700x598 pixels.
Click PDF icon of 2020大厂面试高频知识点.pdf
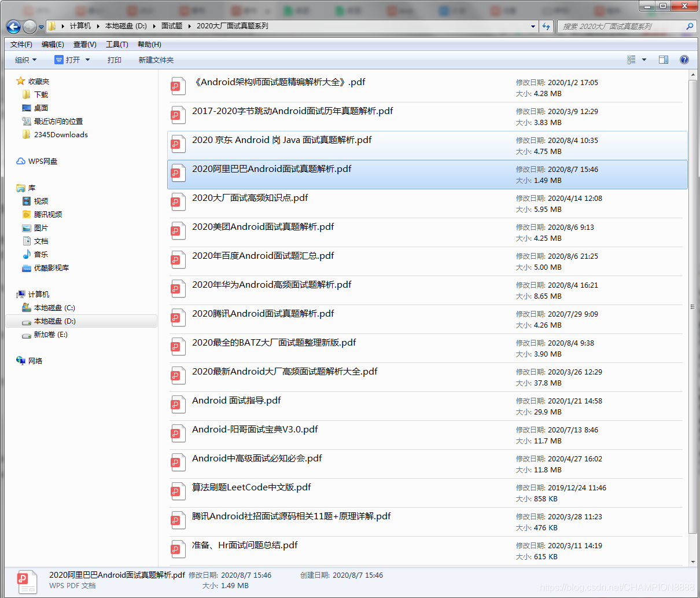tap(178, 201)
